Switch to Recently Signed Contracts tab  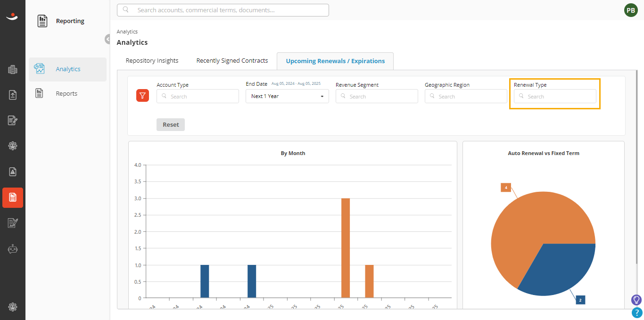(232, 61)
